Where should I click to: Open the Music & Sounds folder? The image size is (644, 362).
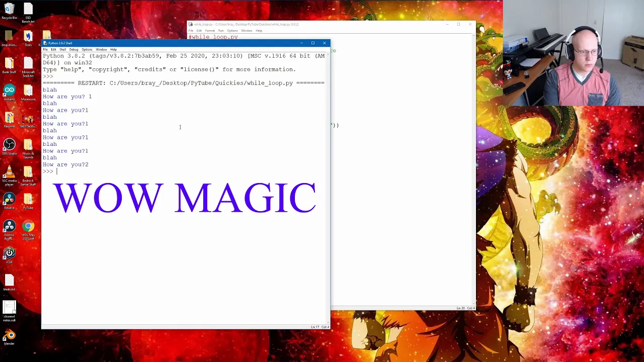coord(28,148)
